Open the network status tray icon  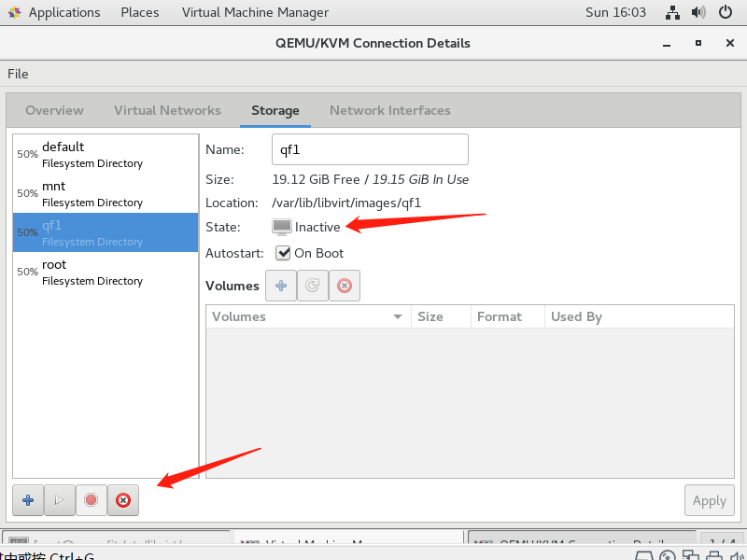tap(672, 12)
